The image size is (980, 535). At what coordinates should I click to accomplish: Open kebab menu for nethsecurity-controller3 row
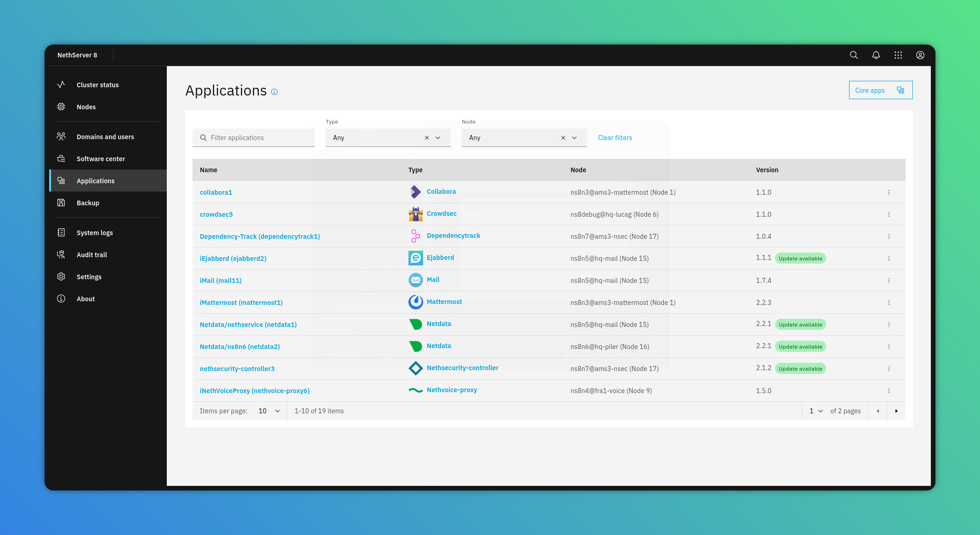(x=889, y=369)
